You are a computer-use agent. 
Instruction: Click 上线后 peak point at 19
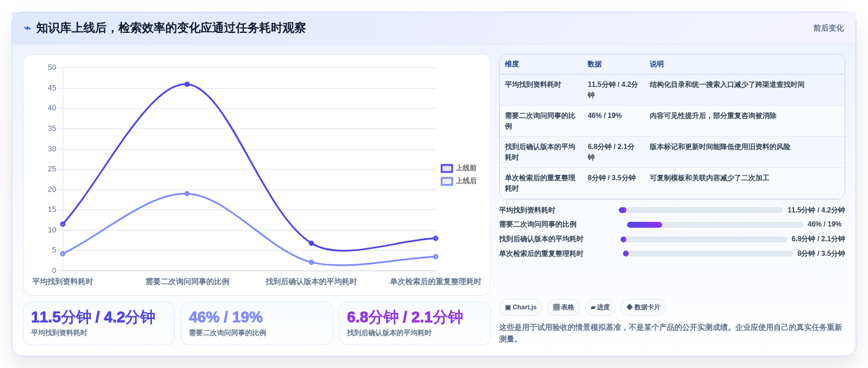[x=187, y=194]
